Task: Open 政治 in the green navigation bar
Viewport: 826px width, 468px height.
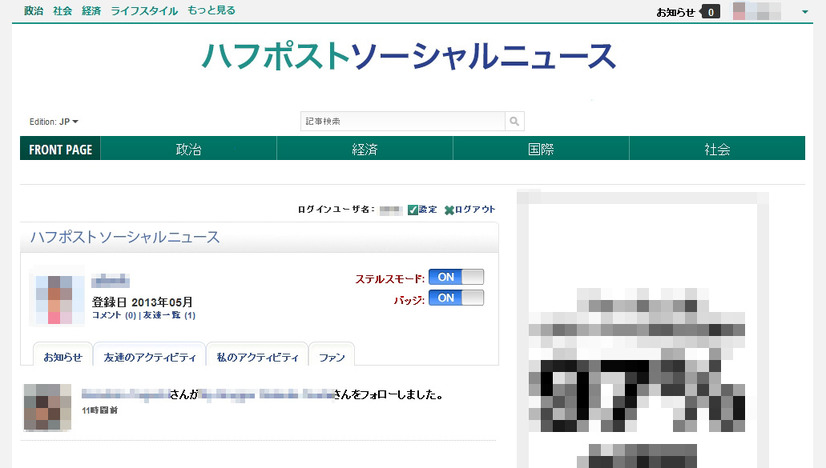Action: [x=189, y=149]
